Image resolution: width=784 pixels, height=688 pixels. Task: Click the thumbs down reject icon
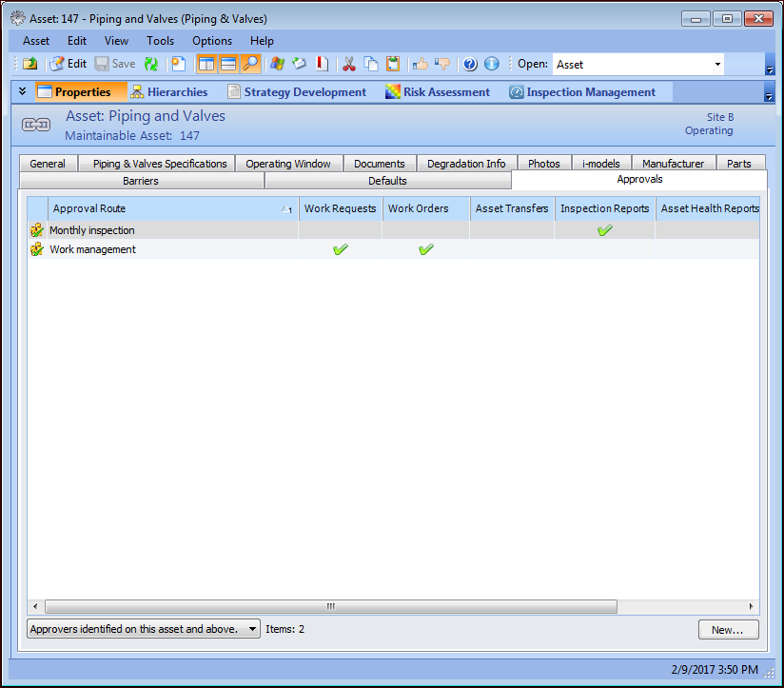pos(441,64)
